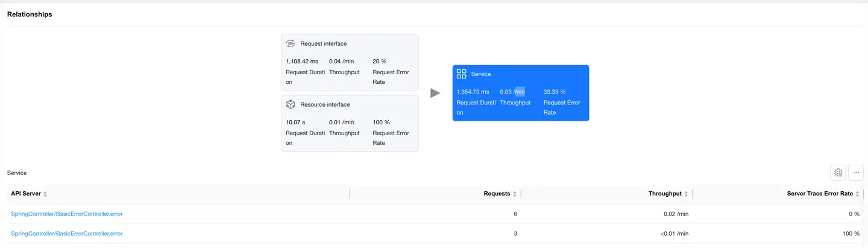
Task: Open BasicErrorController.error link with 3 requests
Action: [67, 234]
